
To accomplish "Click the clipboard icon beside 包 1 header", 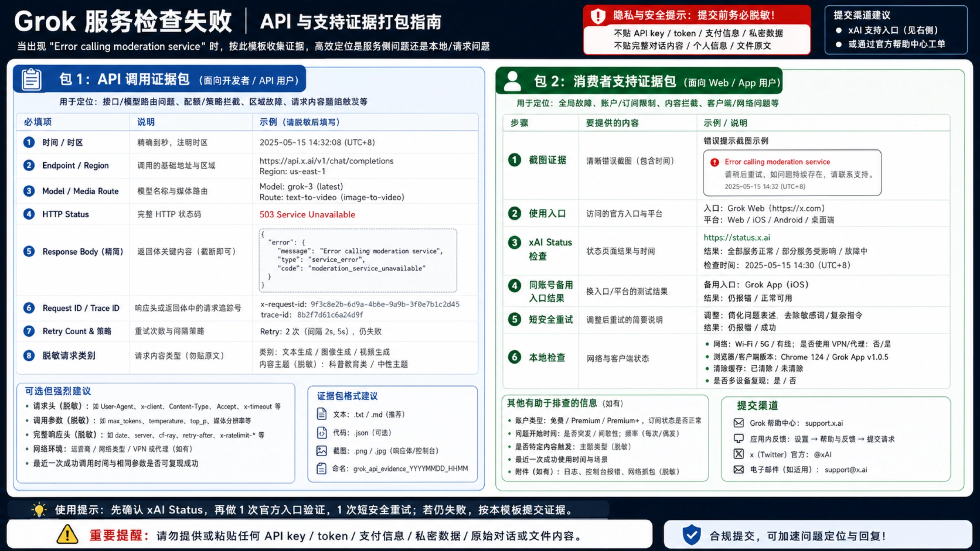I will pyautogui.click(x=31, y=79).
